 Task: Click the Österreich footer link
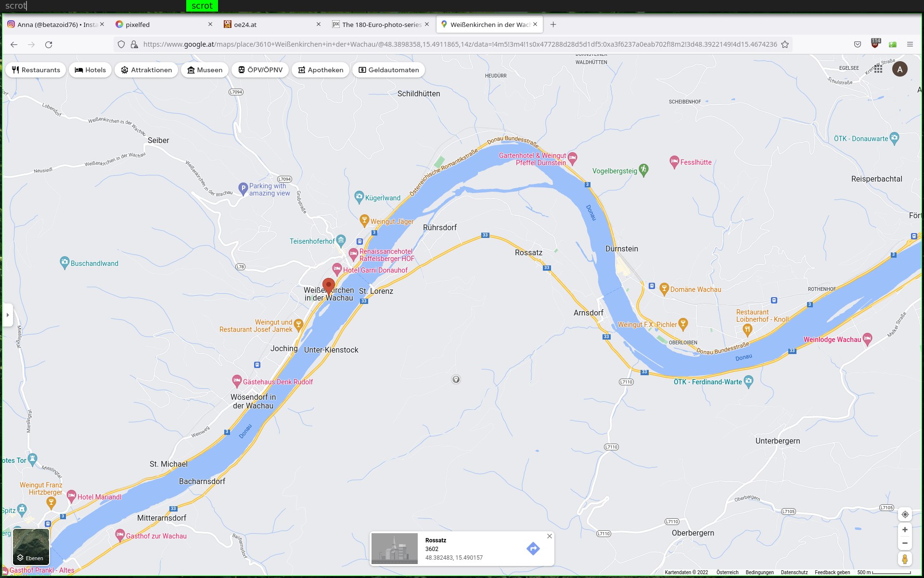tap(727, 572)
